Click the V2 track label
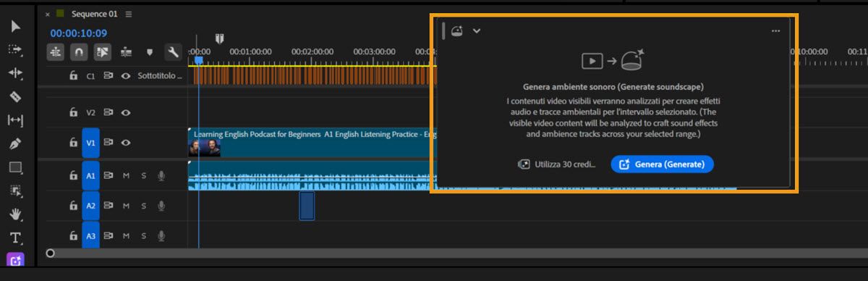 (x=90, y=112)
